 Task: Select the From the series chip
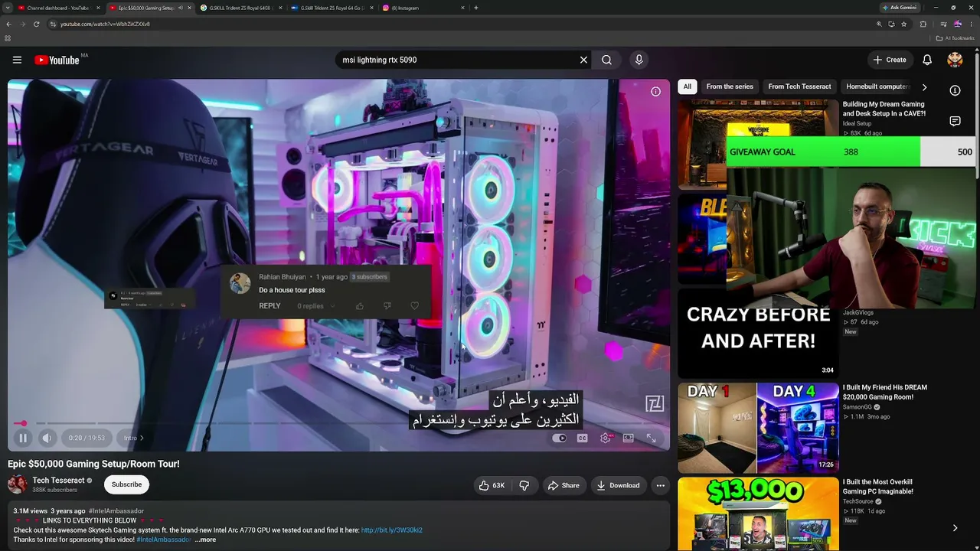pyautogui.click(x=730, y=86)
